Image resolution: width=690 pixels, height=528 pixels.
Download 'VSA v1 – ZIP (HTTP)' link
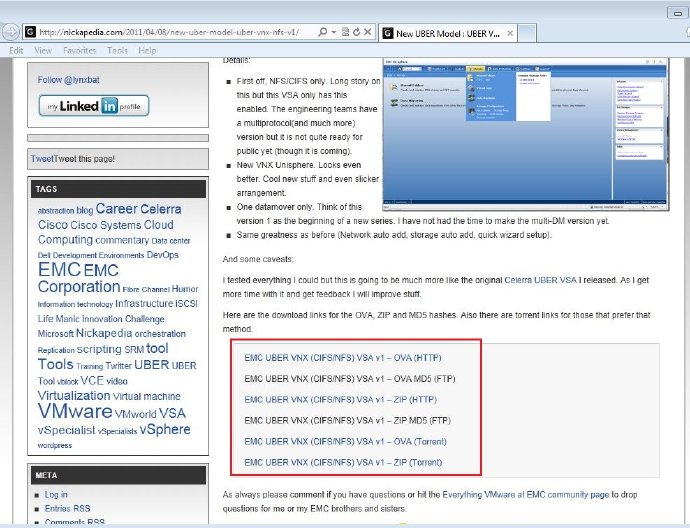pos(341,400)
